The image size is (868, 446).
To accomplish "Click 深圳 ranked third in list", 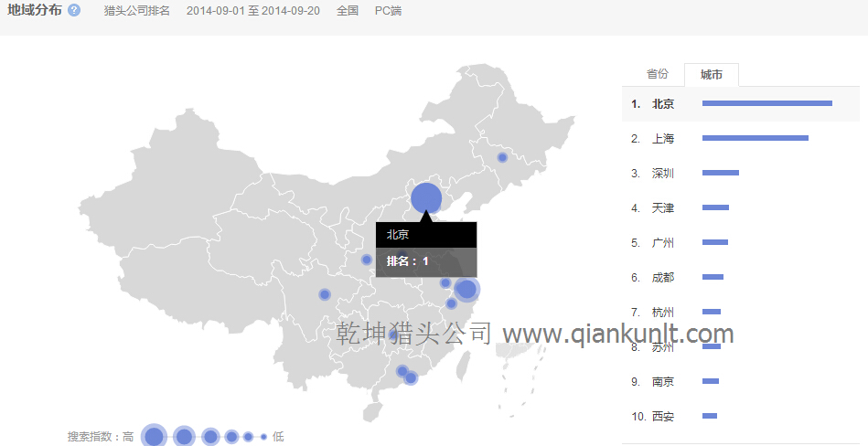I will click(x=662, y=174).
